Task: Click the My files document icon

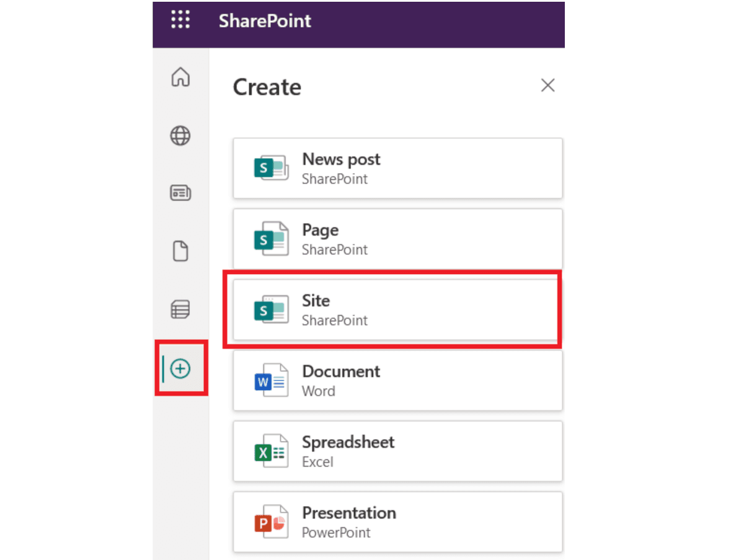Action: [x=180, y=251]
